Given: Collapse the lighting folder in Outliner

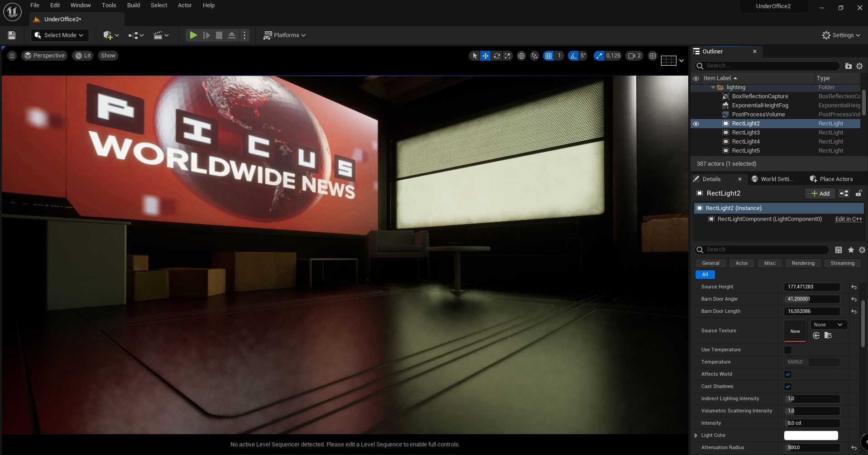Looking at the screenshot, I should [713, 87].
